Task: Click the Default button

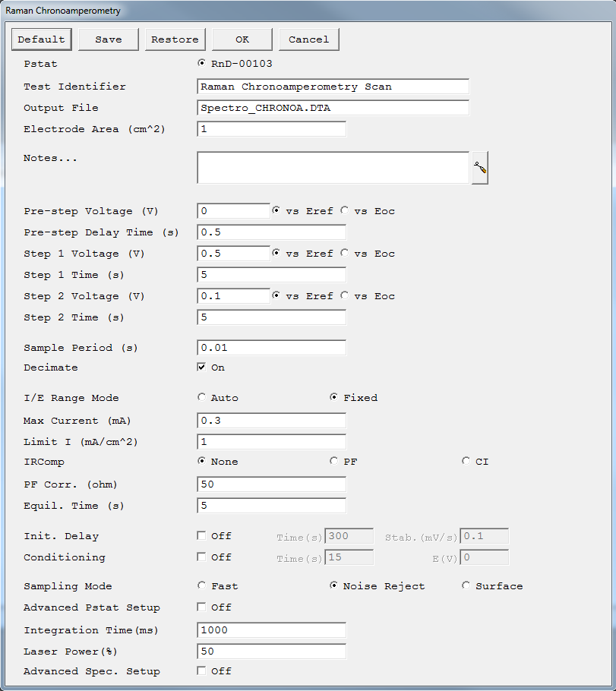Action: click(x=42, y=39)
